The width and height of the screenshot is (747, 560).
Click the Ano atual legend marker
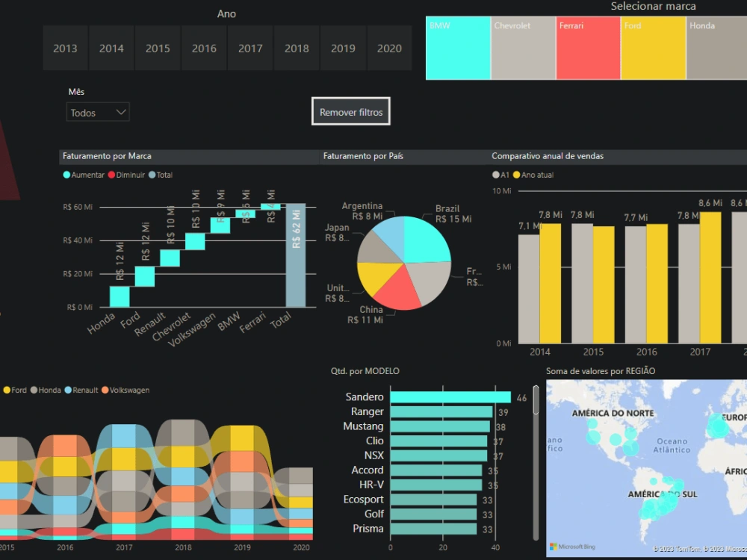click(x=516, y=175)
